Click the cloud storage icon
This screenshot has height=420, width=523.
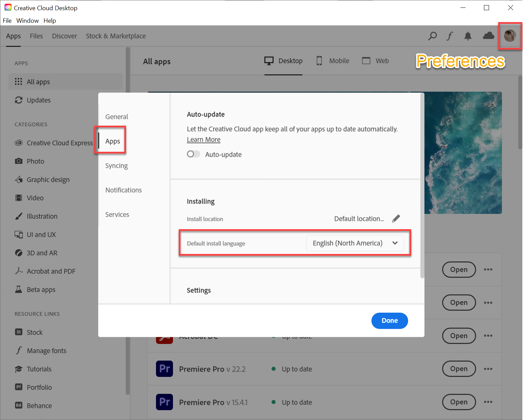488,36
